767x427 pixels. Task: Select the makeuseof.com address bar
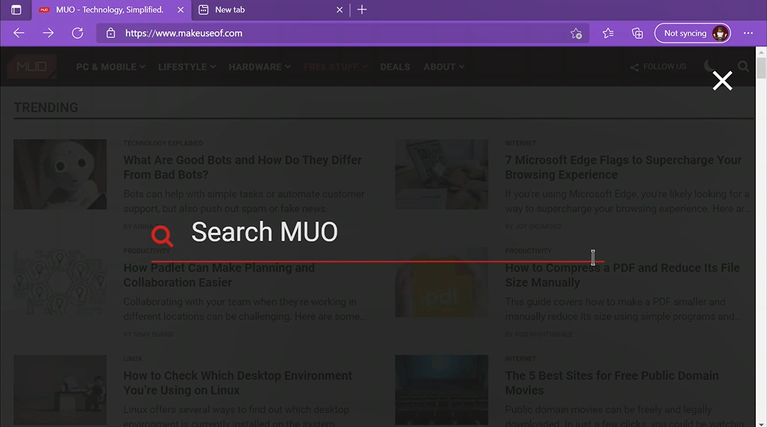(342, 33)
